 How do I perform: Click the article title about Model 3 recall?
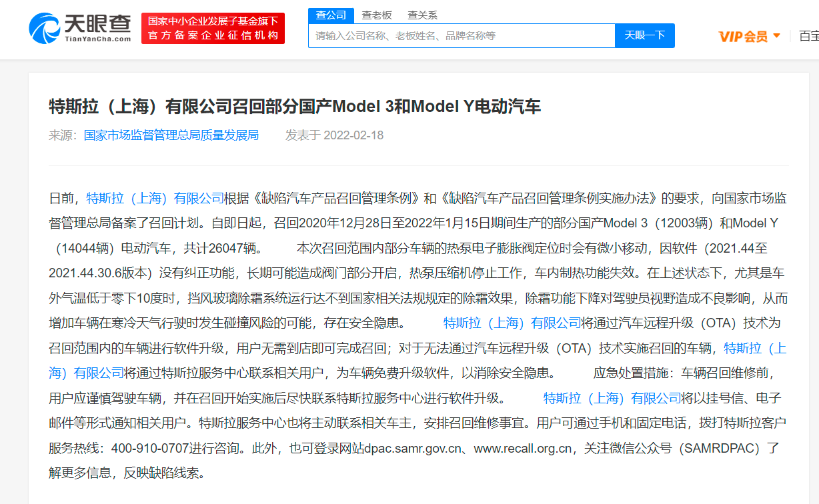tap(295, 106)
